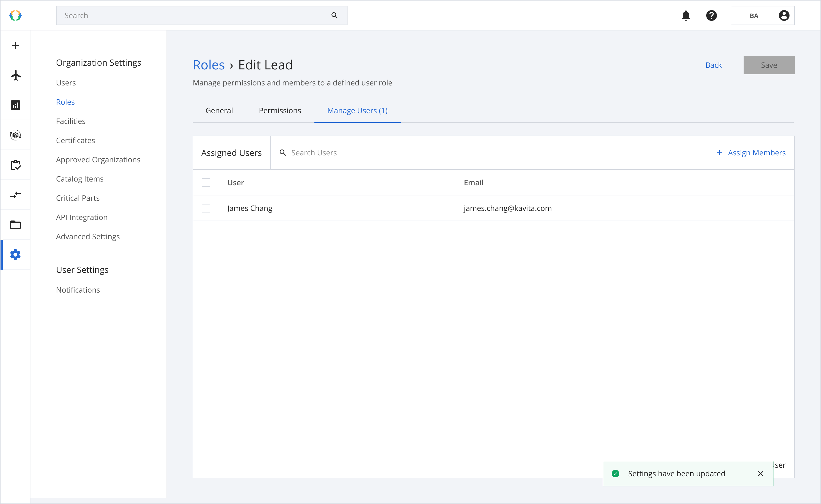Click the James Chang user name
The image size is (821, 504).
250,208
